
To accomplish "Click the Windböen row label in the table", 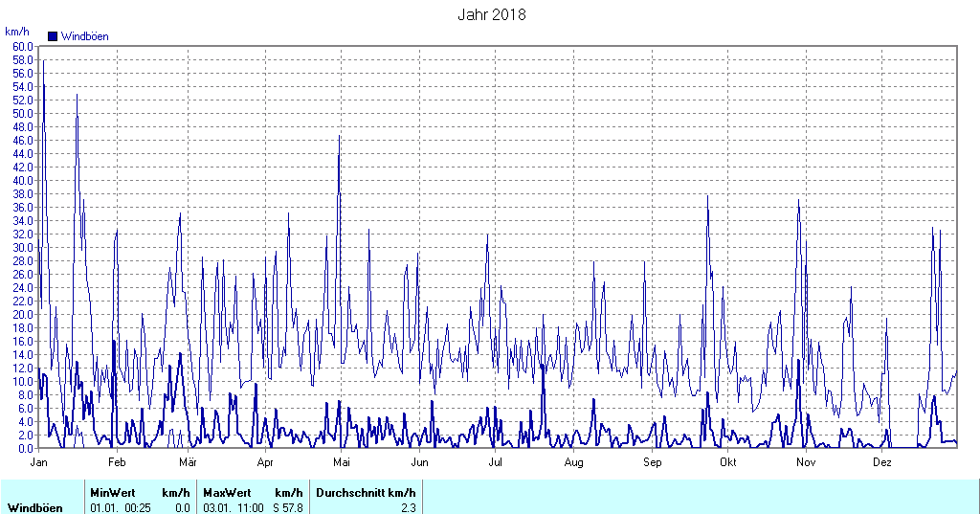I will [35, 507].
